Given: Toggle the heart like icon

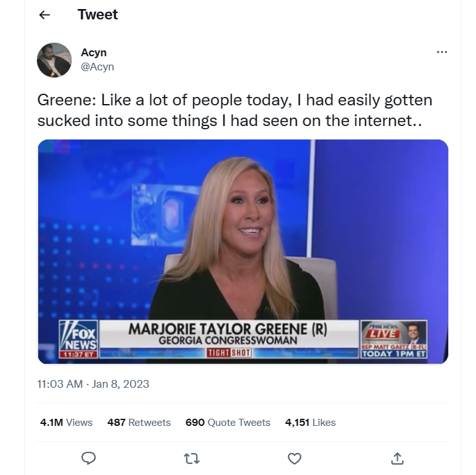Looking at the screenshot, I should pos(294,458).
